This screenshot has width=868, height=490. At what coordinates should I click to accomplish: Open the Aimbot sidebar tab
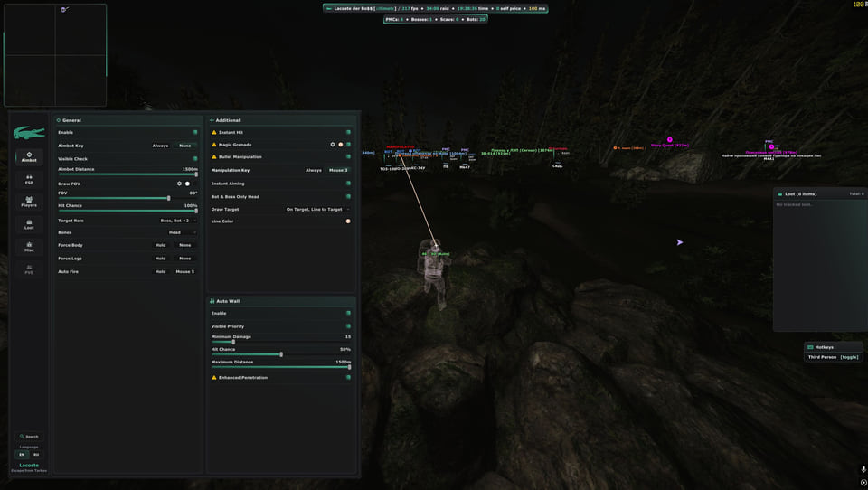[29, 156]
